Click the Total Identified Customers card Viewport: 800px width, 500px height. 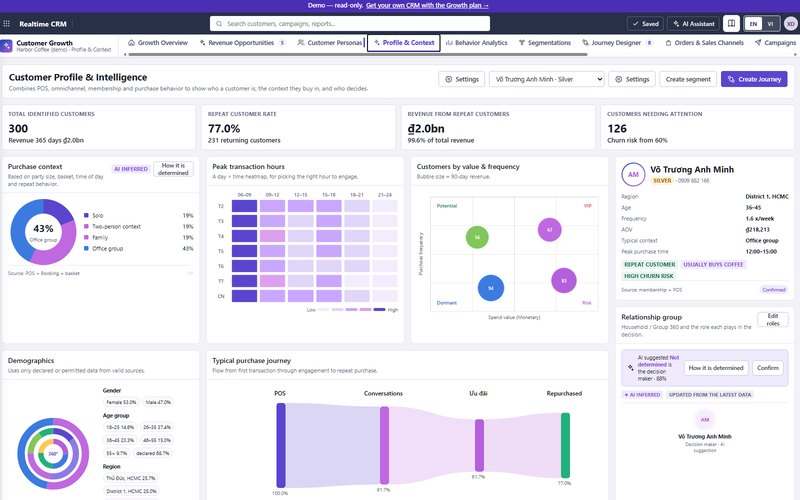click(x=99, y=127)
